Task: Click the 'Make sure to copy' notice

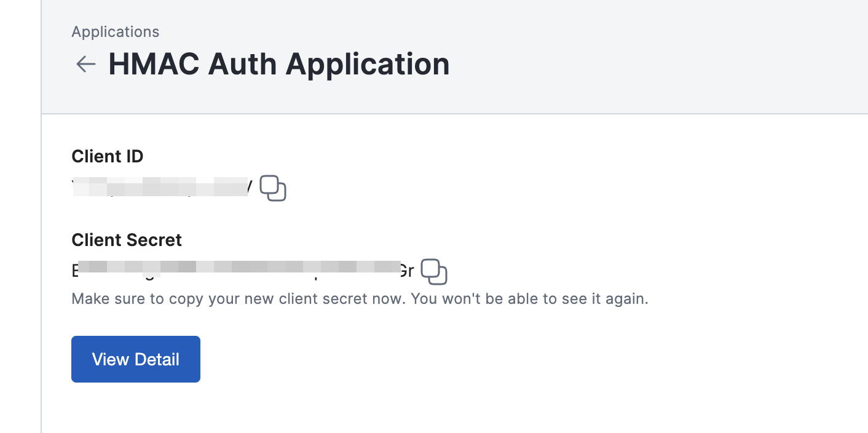Action: coord(239,300)
